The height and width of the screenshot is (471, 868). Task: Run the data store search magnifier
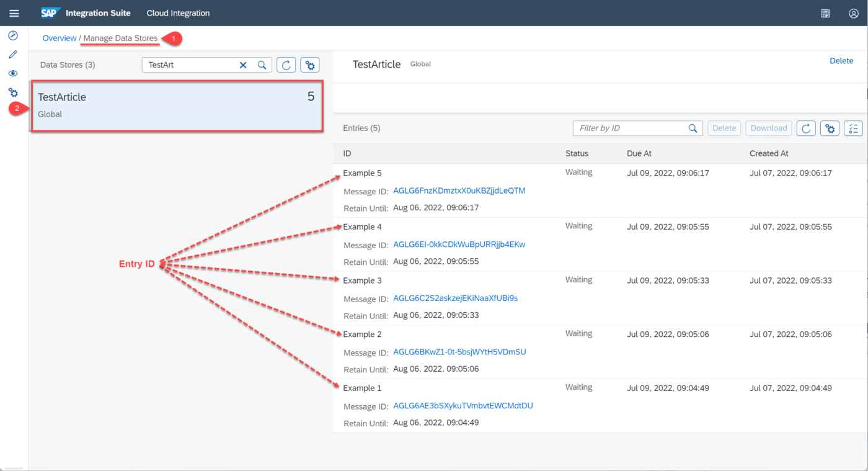coord(262,65)
